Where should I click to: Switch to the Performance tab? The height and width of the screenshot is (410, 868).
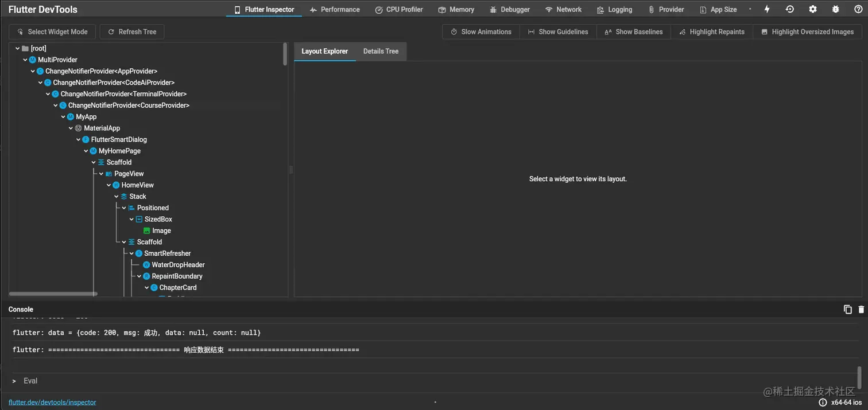(335, 9)
